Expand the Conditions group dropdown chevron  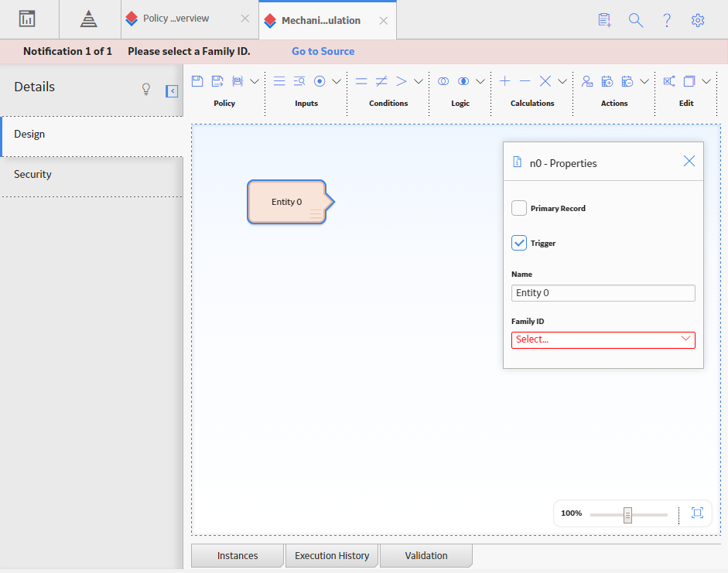pyautogui.click(x=419, y=81)
